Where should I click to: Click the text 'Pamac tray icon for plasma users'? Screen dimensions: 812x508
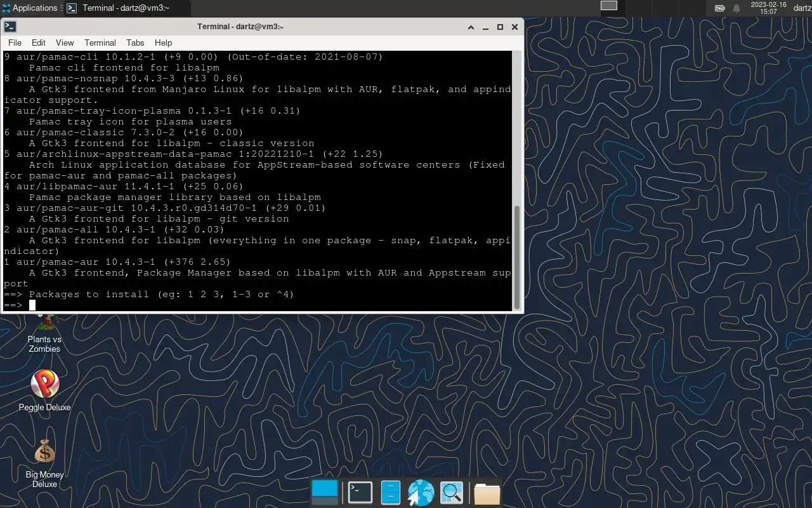click(x=130, y=122)
